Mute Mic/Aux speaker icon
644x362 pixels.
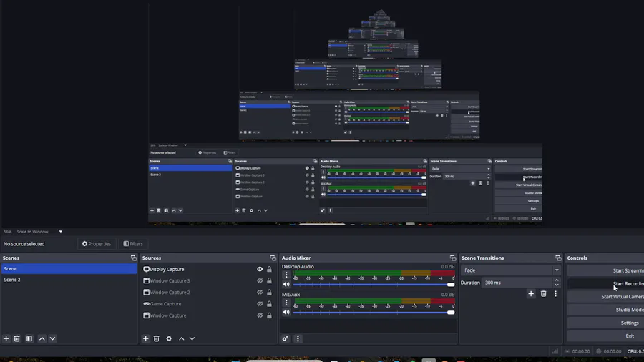click(x=286, y=313)
